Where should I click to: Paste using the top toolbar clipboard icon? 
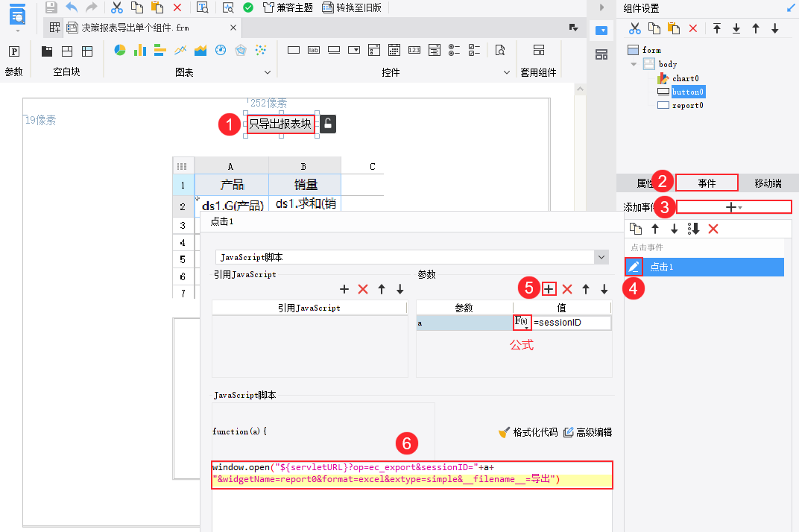[157, 7]
